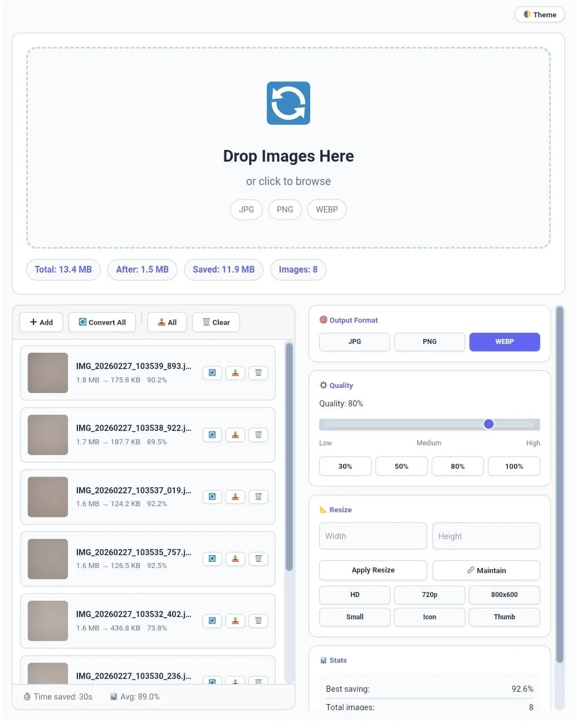Screen dimensions: 577x728
Task: Click the Width input field
Action: coord(373,536)
